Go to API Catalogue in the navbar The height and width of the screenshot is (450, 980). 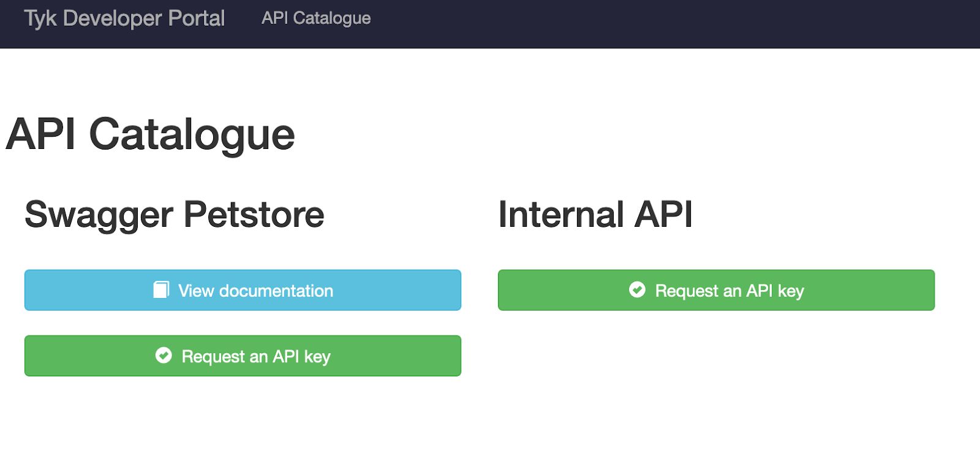316,18
